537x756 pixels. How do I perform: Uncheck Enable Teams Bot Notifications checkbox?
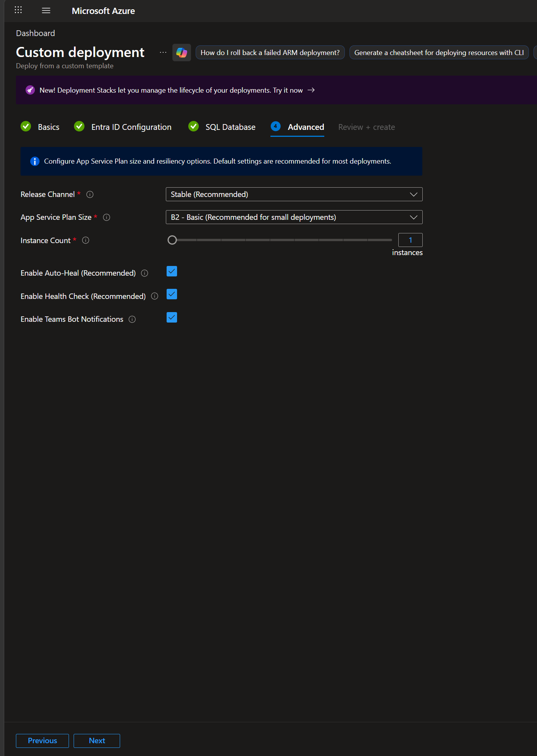click(x=172, y=318)
